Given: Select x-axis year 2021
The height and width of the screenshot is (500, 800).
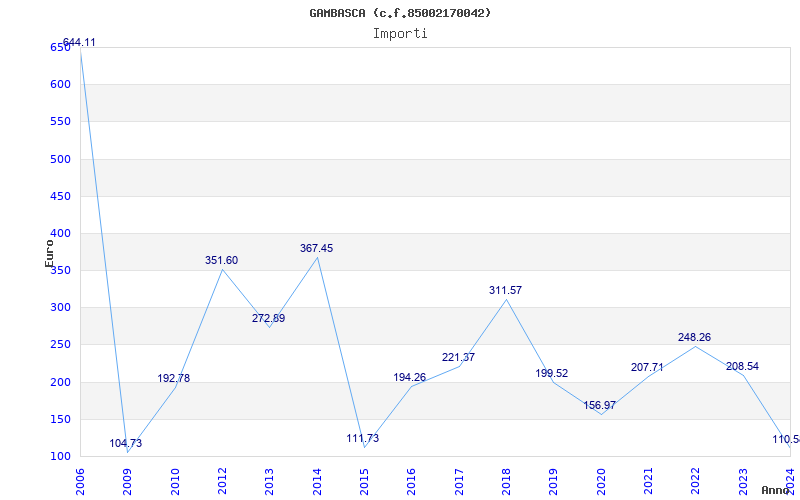Looking at the screenshot, I should pos(648,481).
